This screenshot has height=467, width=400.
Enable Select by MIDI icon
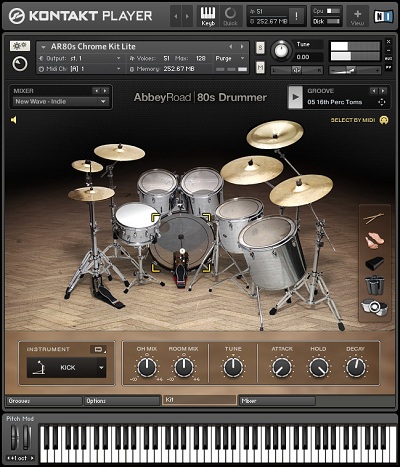click(384, 120)
